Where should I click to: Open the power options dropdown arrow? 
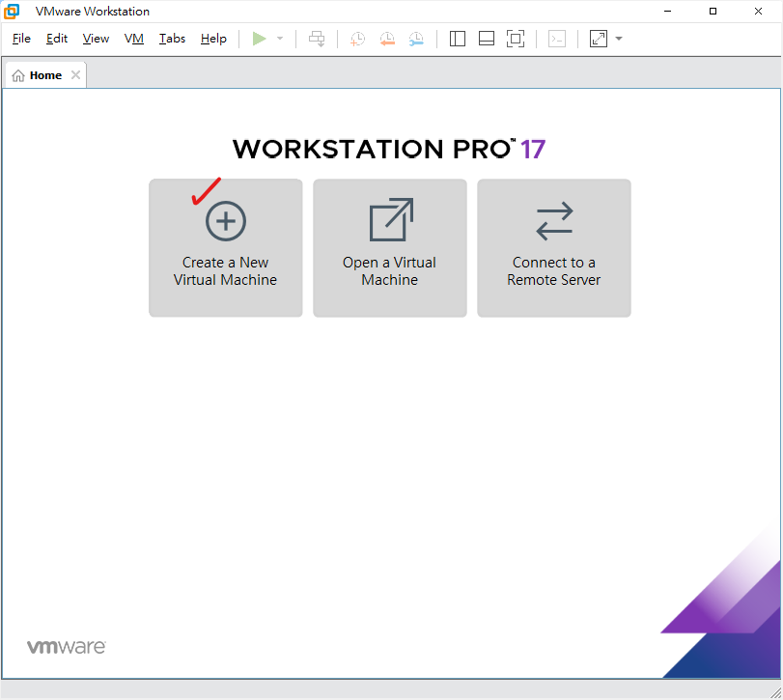pyautogui.click(x=280, y=39)
